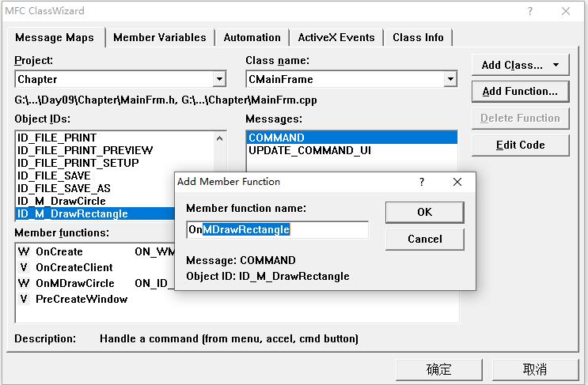Click the Member function name input field

point(277,229)
